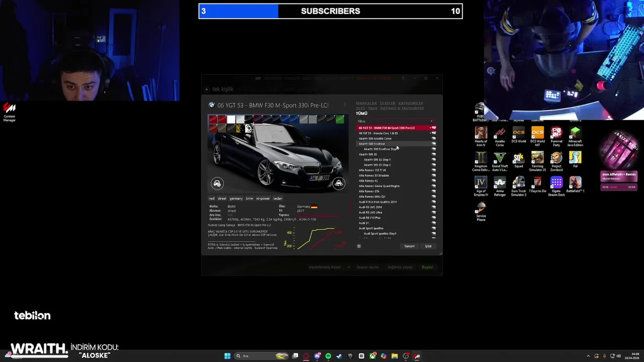Select the green skin swatch
Image resolution: width=644 pixels, height=362 pixels.
pyautogui.click(x=340, y=119)
